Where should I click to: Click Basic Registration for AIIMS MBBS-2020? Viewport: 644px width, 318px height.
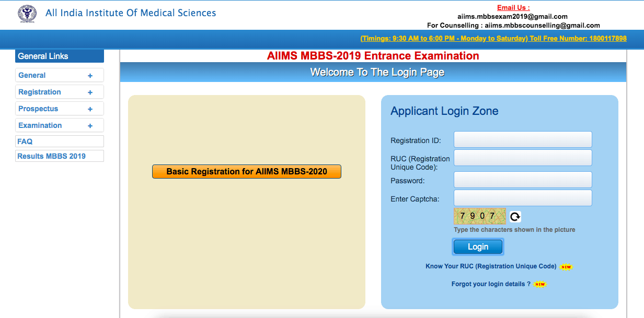tap(246, 171)
